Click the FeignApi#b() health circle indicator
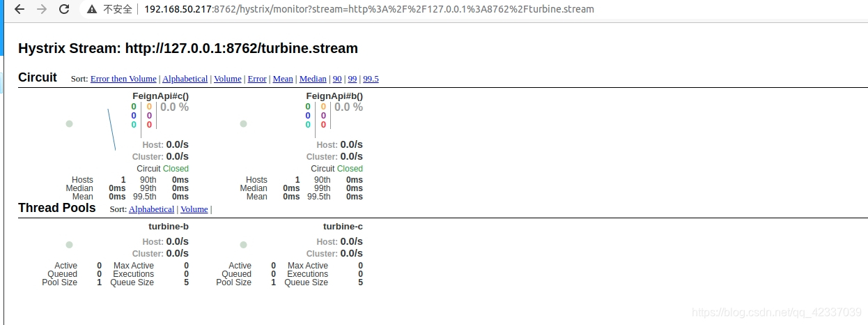The height and width of the screenshot is (325, 868). 243,123
